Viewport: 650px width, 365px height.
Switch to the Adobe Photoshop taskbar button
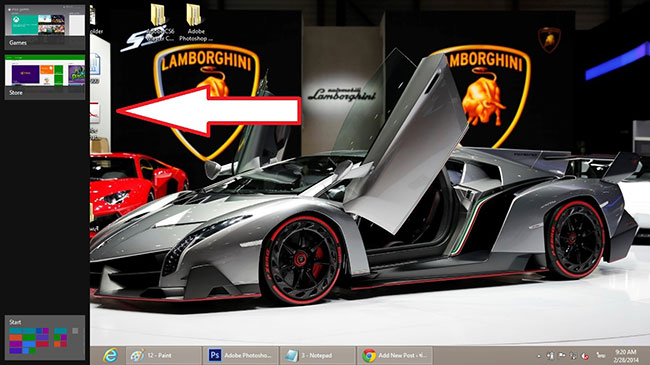click(x=240, y=355)
